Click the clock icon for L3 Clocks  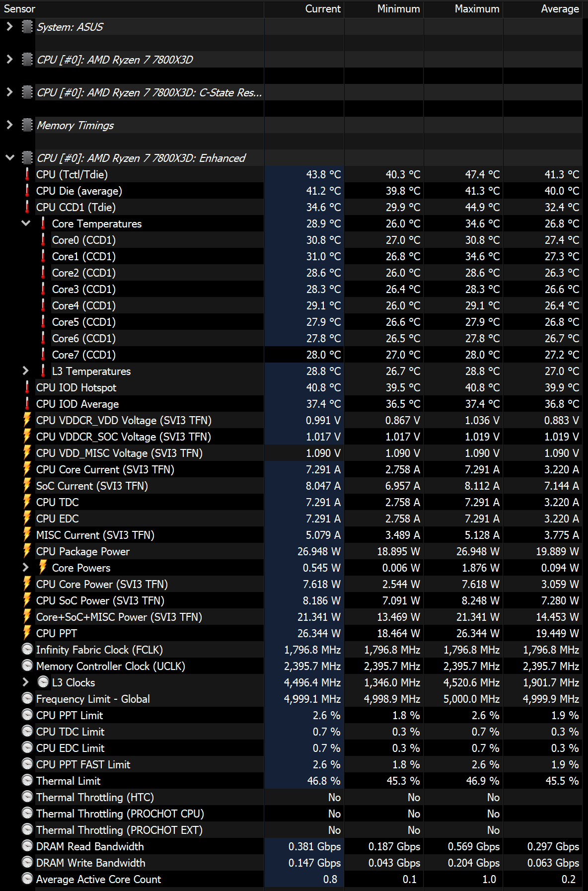tap(43, 682)
